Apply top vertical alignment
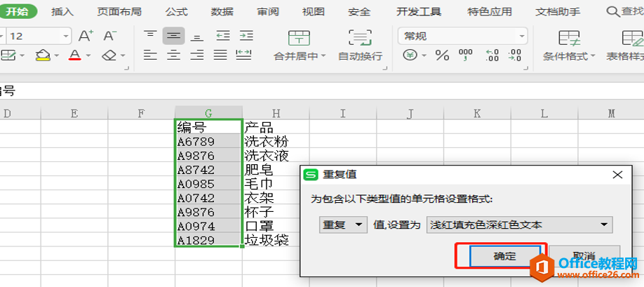644x287 pixels. (x=150, y=36)
